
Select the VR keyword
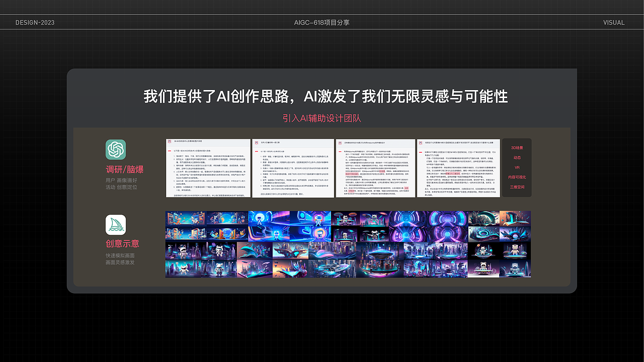[x=517, y=167]
